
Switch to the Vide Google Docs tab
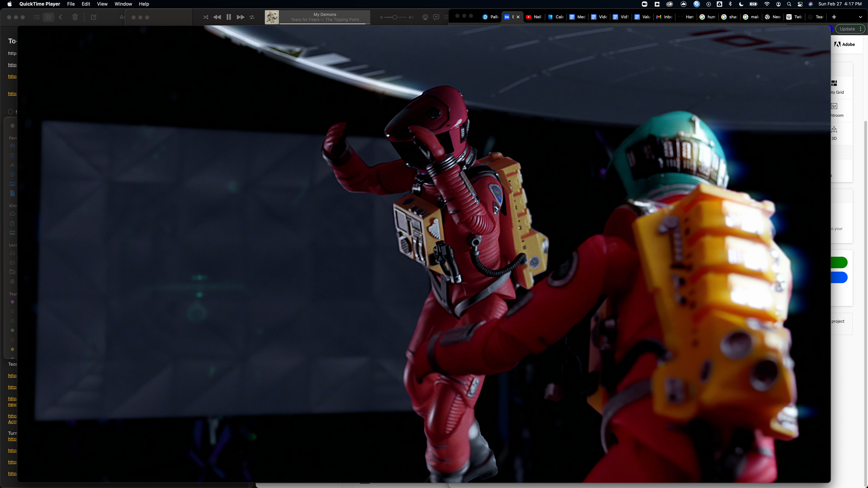[x=599, y=17]
